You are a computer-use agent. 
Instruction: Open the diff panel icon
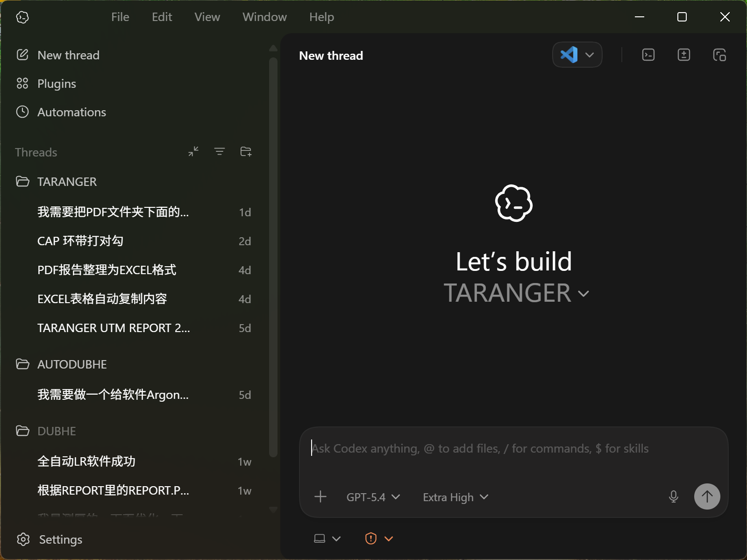pos(684,55)
